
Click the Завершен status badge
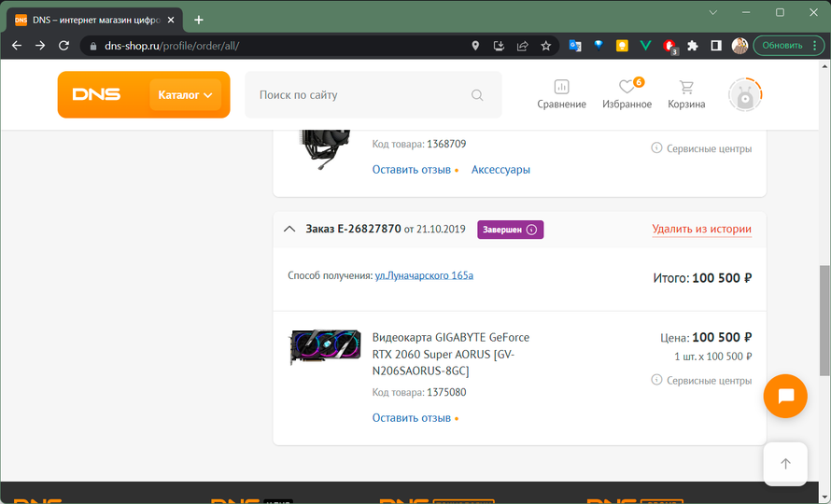[510, 230]
